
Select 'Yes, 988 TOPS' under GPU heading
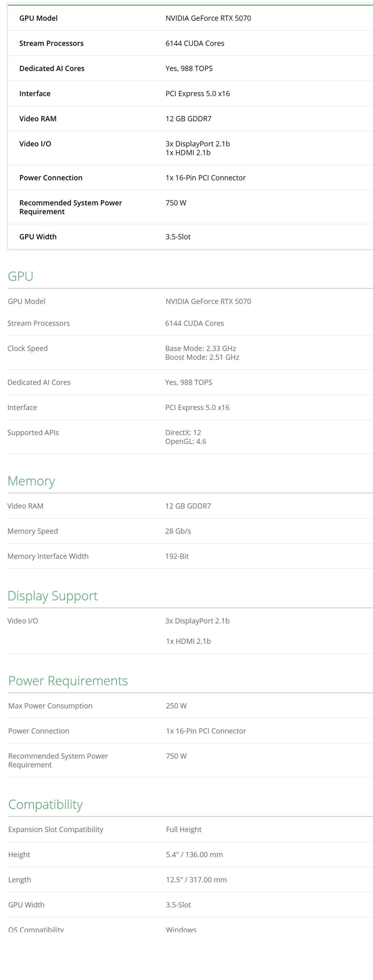(x=189, y=382)
